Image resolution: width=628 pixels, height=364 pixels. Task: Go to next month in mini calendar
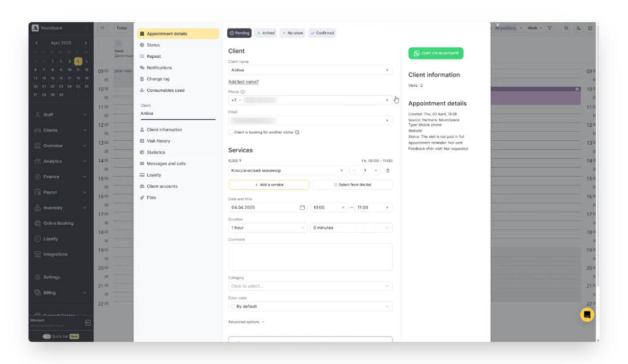86,43
